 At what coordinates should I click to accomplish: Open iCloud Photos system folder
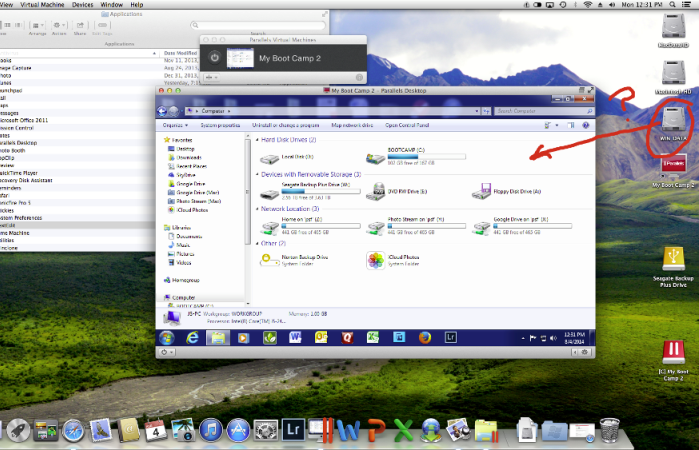pos(393,260)
